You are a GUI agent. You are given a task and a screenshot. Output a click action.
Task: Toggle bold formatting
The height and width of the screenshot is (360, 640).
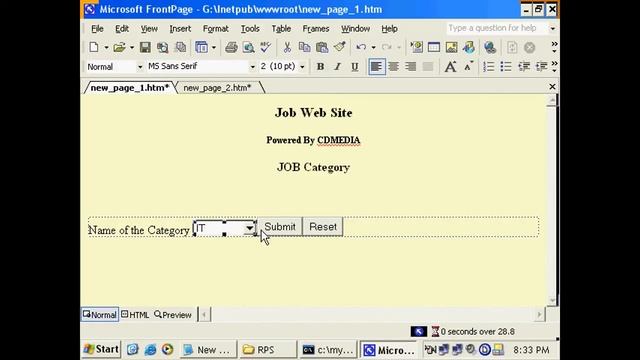coord(320,67)
